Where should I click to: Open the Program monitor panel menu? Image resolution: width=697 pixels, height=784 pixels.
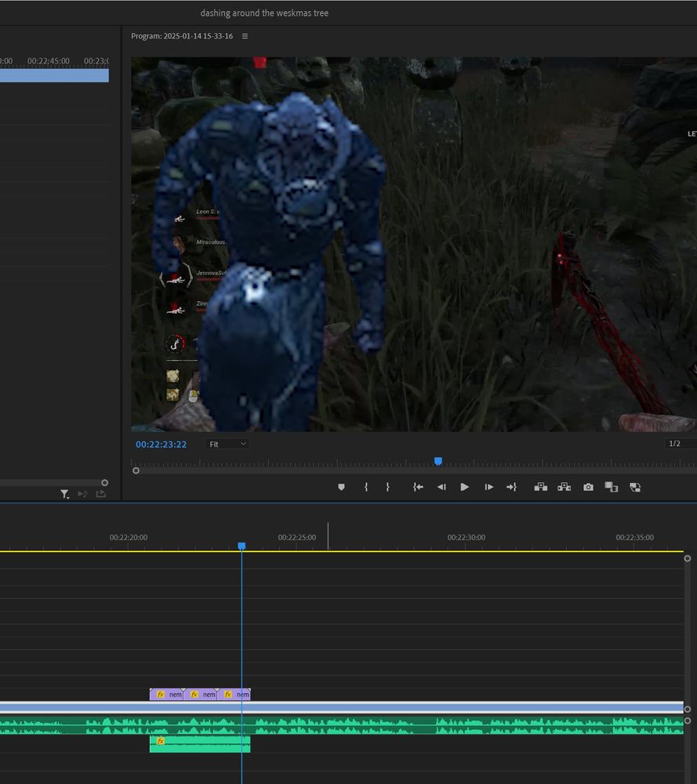245,36
